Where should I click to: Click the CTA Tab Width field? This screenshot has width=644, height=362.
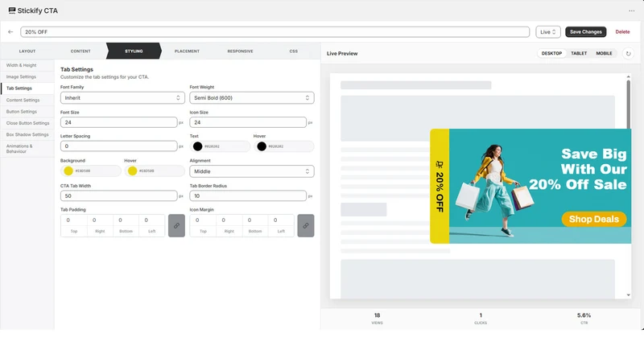coord(118,195)
